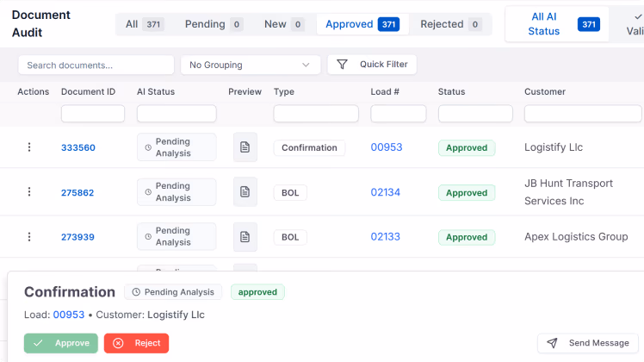
Task: Switch to the Pending tab
Action: tap(214, 24)
